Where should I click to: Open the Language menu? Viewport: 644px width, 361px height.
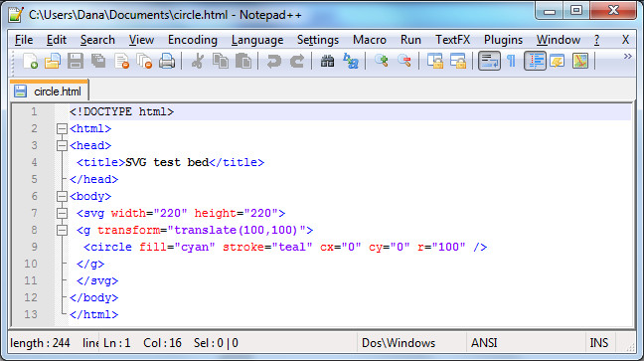point(257,40)
